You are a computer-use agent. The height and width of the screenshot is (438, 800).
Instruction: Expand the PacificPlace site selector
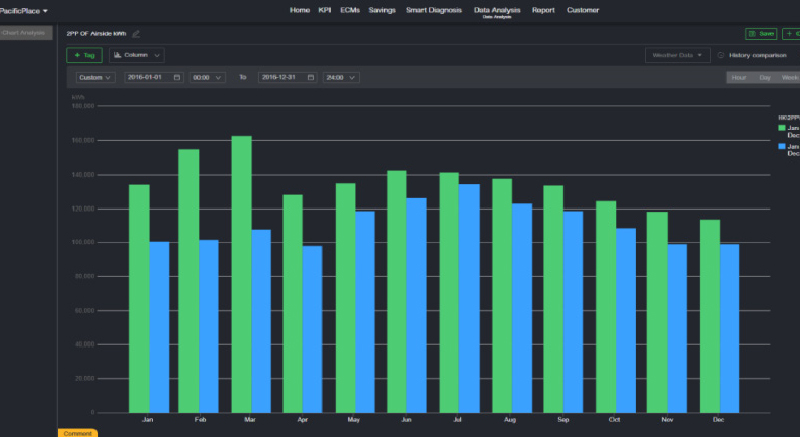[24, 10]
